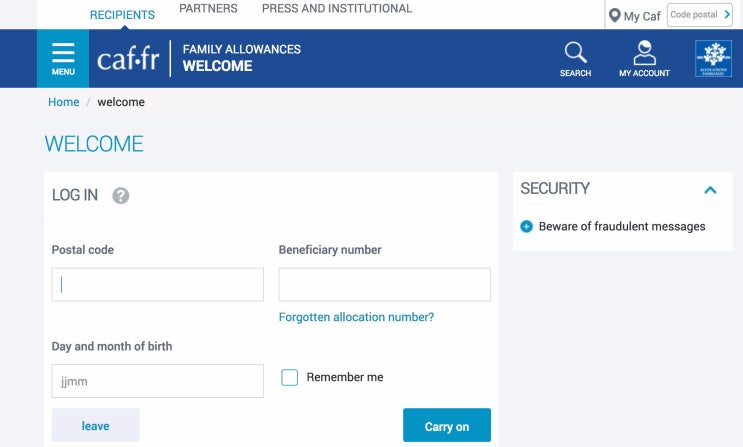Expand Beware of fraudulent messages plus

(527, 227)
